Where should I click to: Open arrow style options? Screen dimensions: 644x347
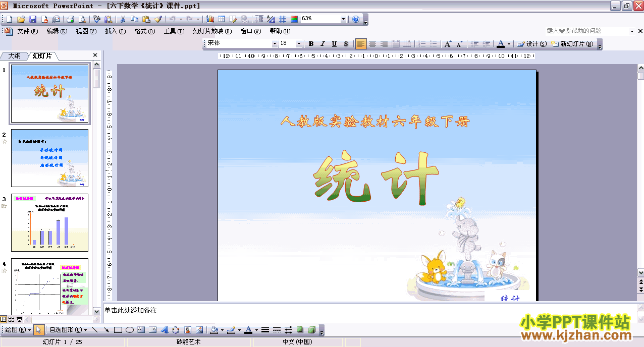[288, 330]
